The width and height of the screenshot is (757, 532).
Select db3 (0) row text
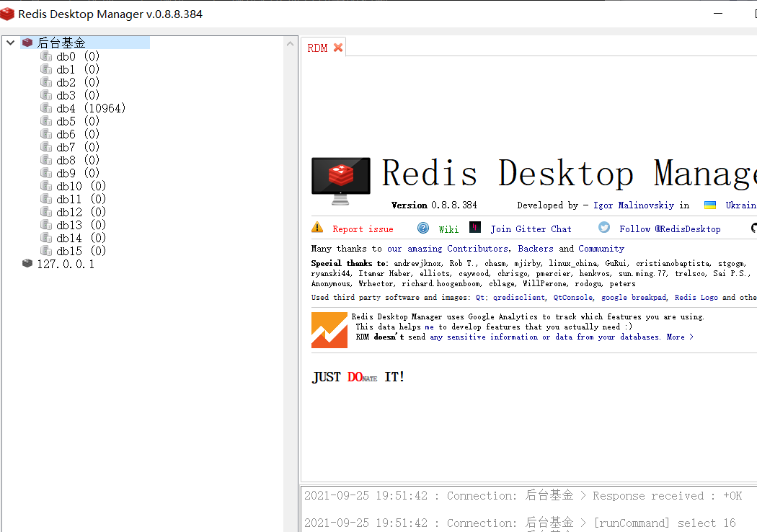(78, 96)
